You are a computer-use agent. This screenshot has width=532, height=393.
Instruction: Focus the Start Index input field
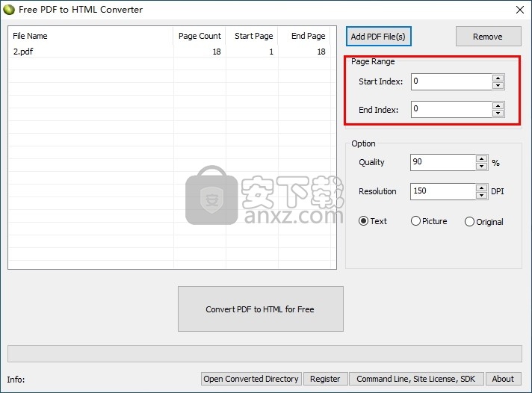pos(451,81)
